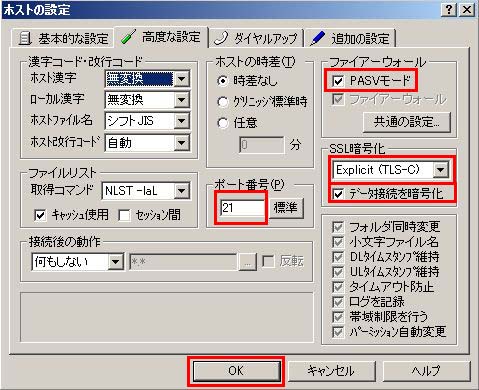
Task: Toggle the 反転 checkbox
Action: click(x=268, y=262)
